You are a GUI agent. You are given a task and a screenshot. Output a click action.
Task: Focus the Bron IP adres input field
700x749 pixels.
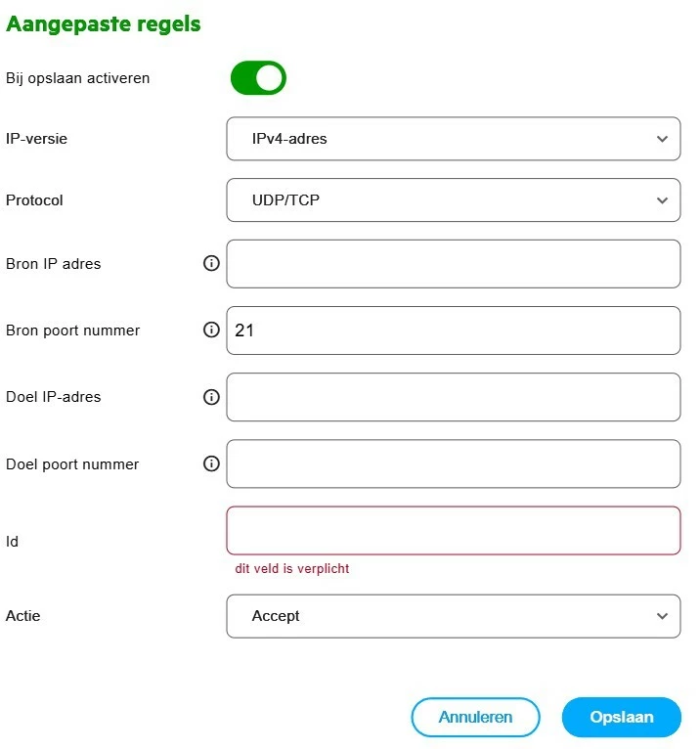point(453,264)
